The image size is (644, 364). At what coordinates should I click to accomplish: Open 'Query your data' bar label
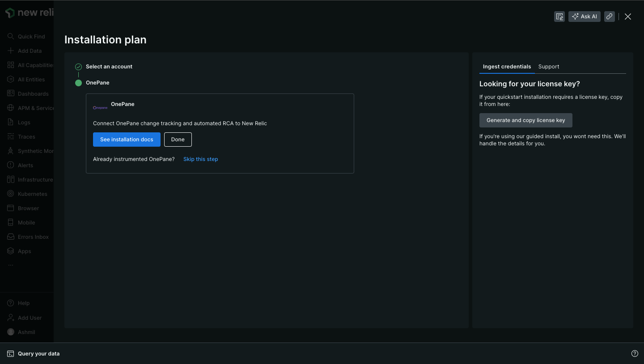(39, 354)
